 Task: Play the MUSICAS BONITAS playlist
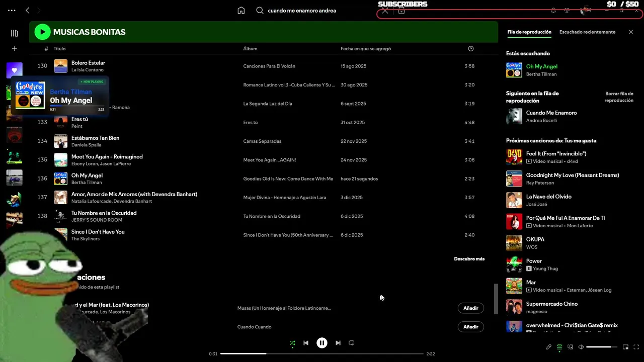pos(42,32)
